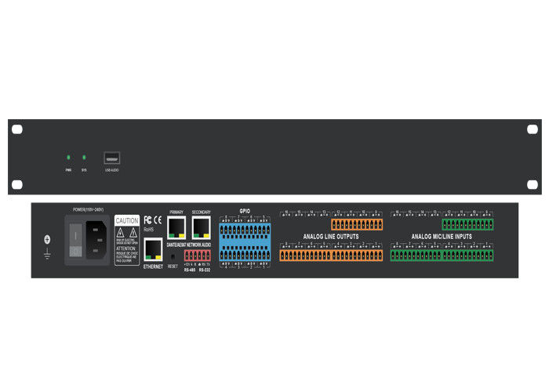Click the green SYS indicator LED
The width and height of the screenshot is (549, 392).
pyautogui.click(x=84, y=157)
